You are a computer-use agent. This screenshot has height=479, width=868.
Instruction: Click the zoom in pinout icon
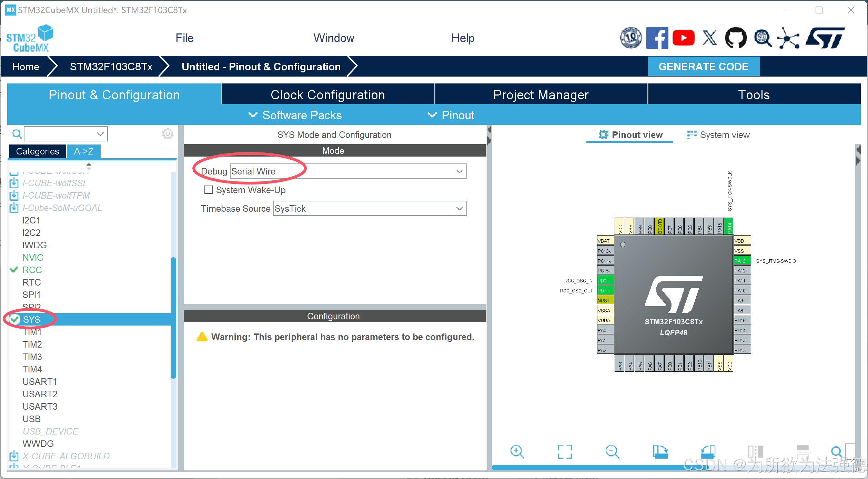click(x=517, y=451)
